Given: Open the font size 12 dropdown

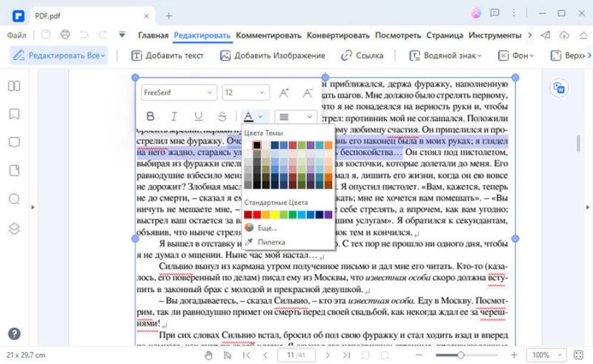Looking at the screenshot, I should coord(245,93).
